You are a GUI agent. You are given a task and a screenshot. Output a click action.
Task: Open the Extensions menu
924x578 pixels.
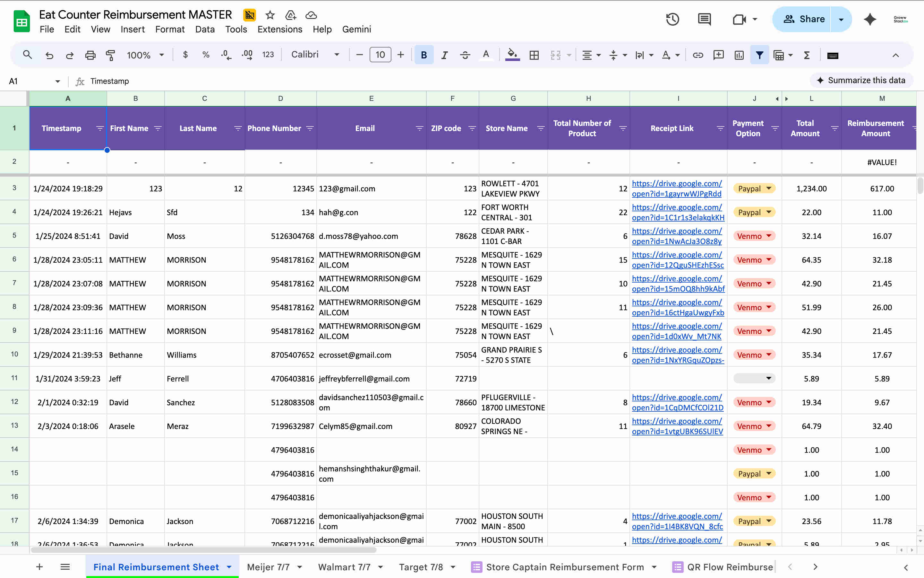(x=279, y=30)
